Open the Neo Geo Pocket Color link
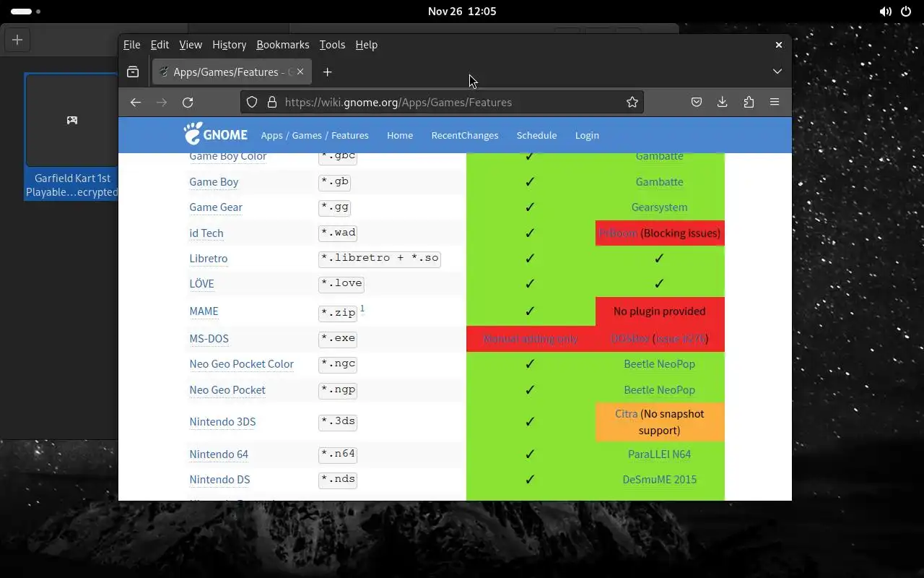Image resolution: width=924 pixels, height=578 pixels. coord(242,364)
